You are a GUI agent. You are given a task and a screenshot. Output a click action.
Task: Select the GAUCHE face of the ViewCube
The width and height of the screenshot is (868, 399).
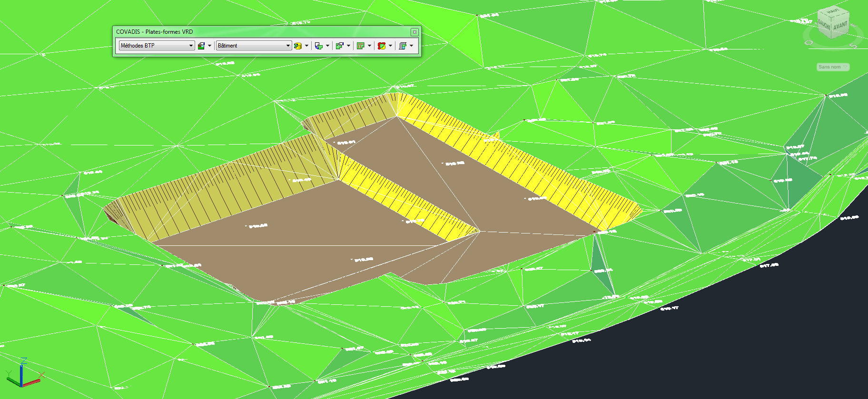point(824,25)
